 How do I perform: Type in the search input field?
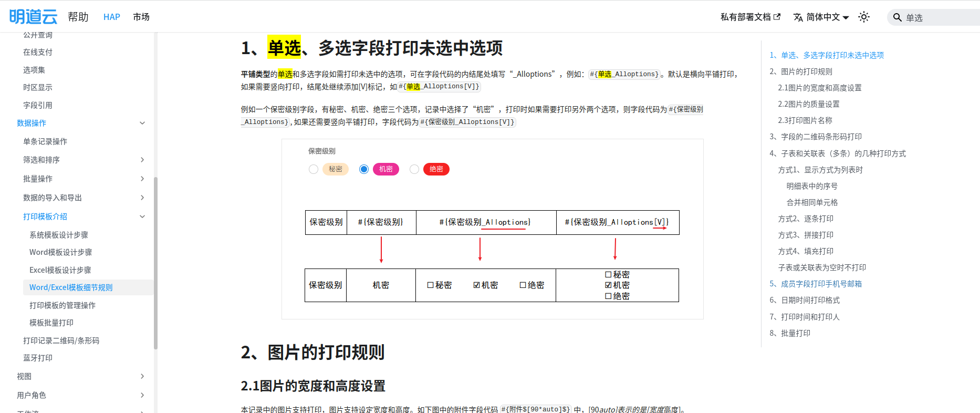pos(940,18)
